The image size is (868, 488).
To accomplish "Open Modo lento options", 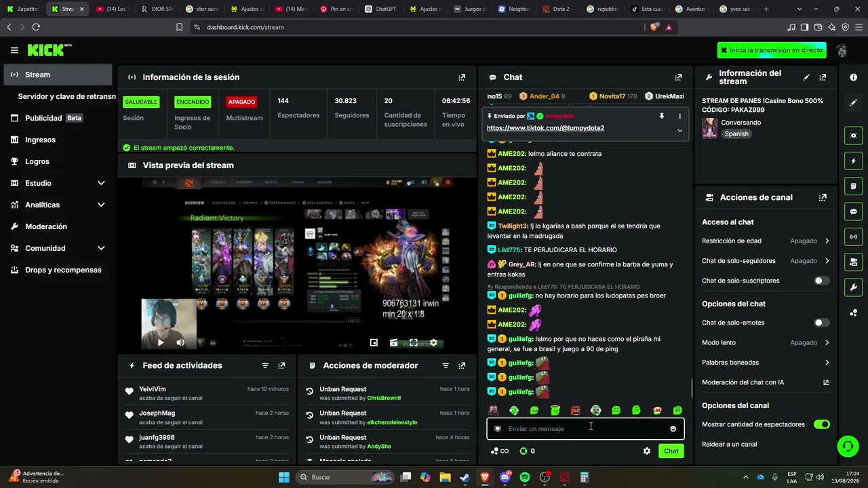I will pos(766,343).
